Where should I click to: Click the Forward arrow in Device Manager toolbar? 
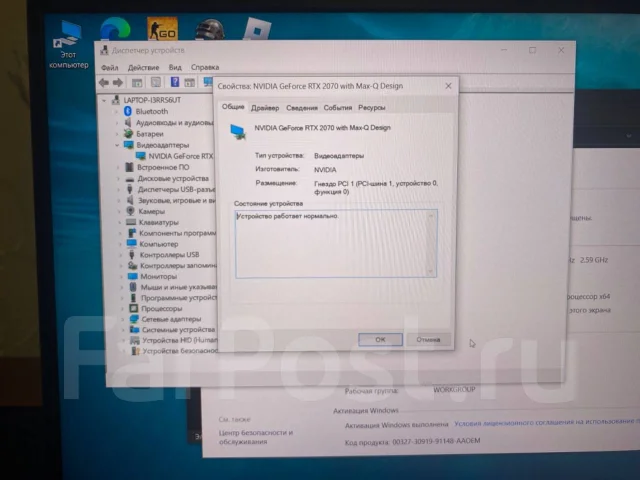(x=118, y=83)
